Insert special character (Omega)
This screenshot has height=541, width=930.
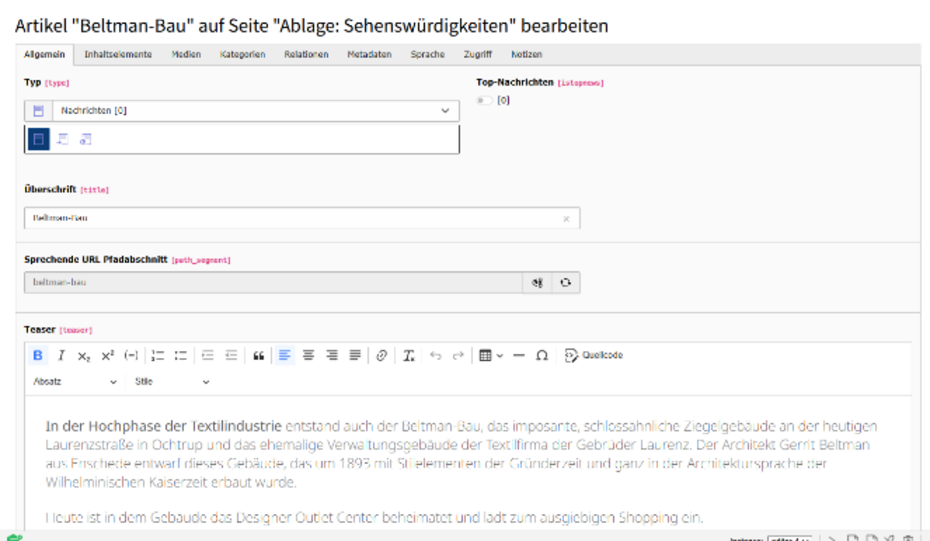click(x=542, y=355)
